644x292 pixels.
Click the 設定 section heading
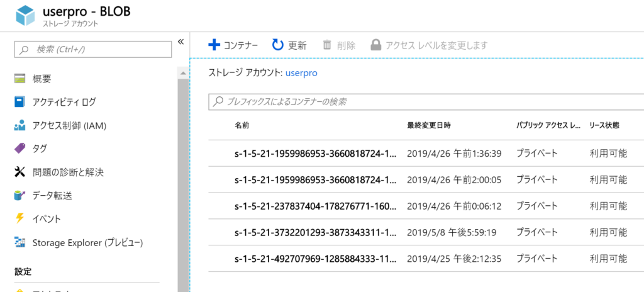click(23, 271)
